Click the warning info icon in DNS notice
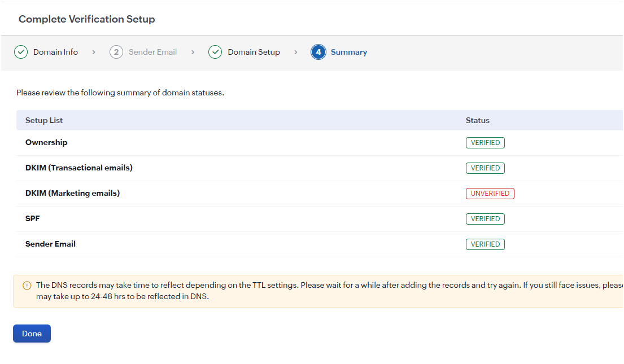This screenshot has width=624, height=364. pyautogui.click(x=27, y=286)
